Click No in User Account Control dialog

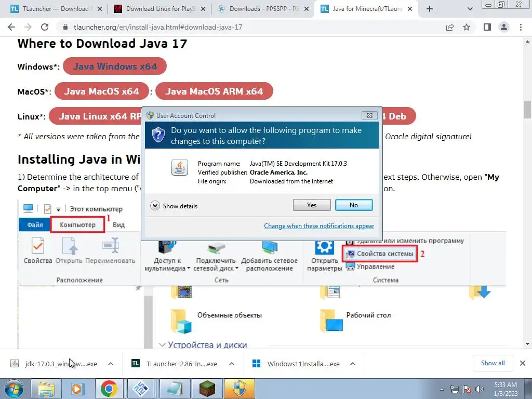[353, 205]
